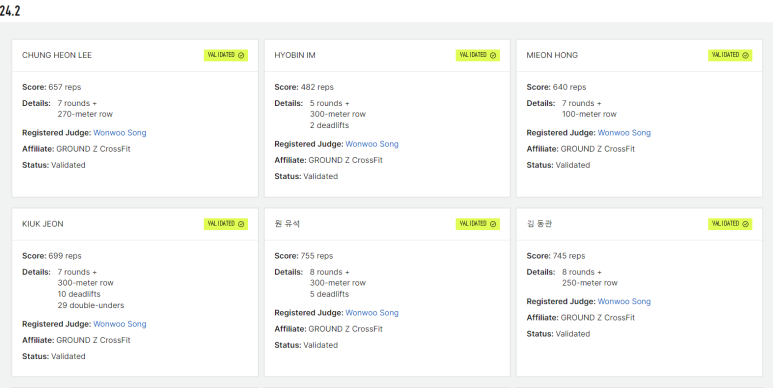
Task: Click the 699 reps score text
Action: 65,256
